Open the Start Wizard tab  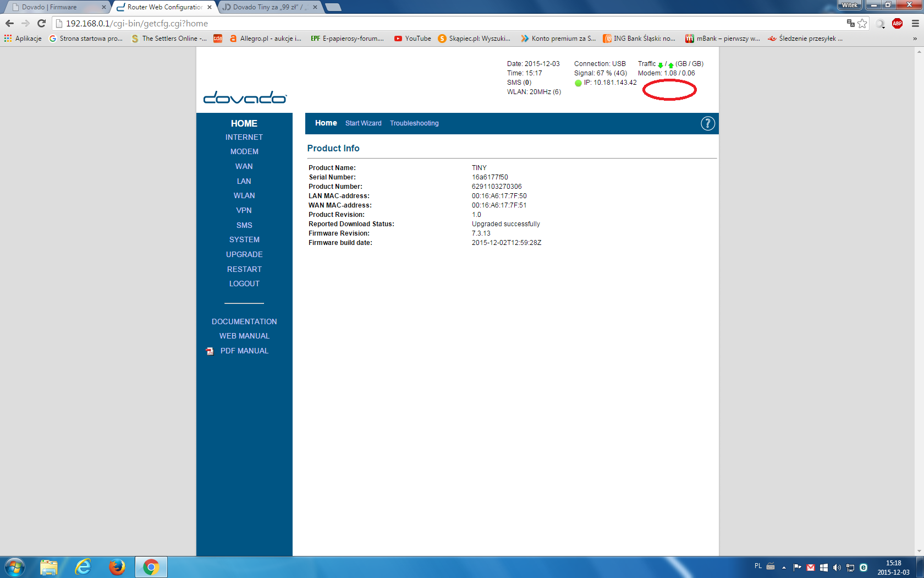(x=363, y=123)
